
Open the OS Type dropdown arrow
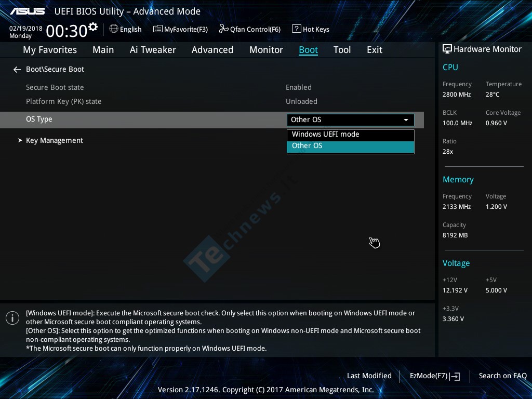406,120
